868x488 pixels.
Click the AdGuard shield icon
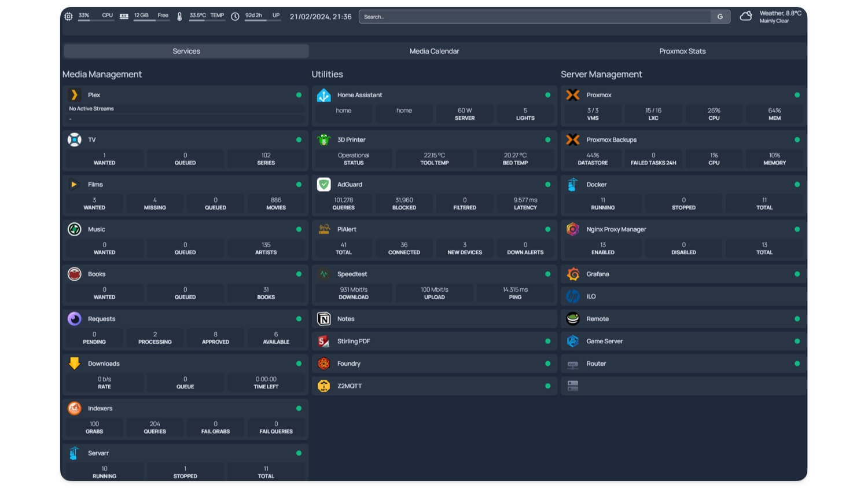pyautogui.click(x=324, y=185)
